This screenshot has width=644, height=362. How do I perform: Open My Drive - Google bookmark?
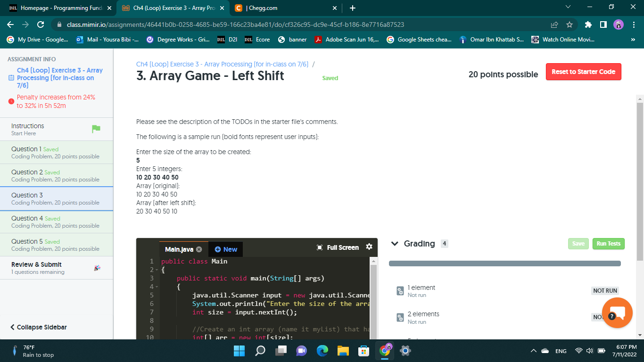[38, 40]
